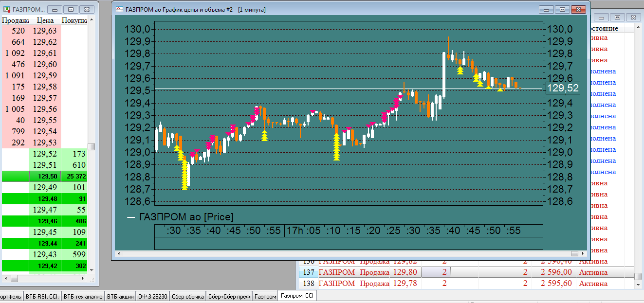
Task: Maximize the orders table window
Action: [616, 17]
